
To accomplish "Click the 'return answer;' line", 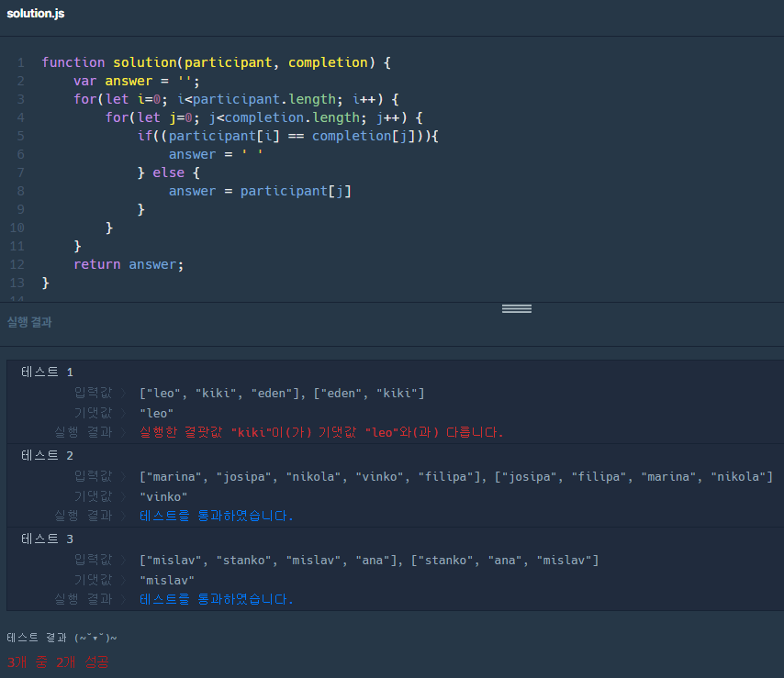I will coord(129,264).
